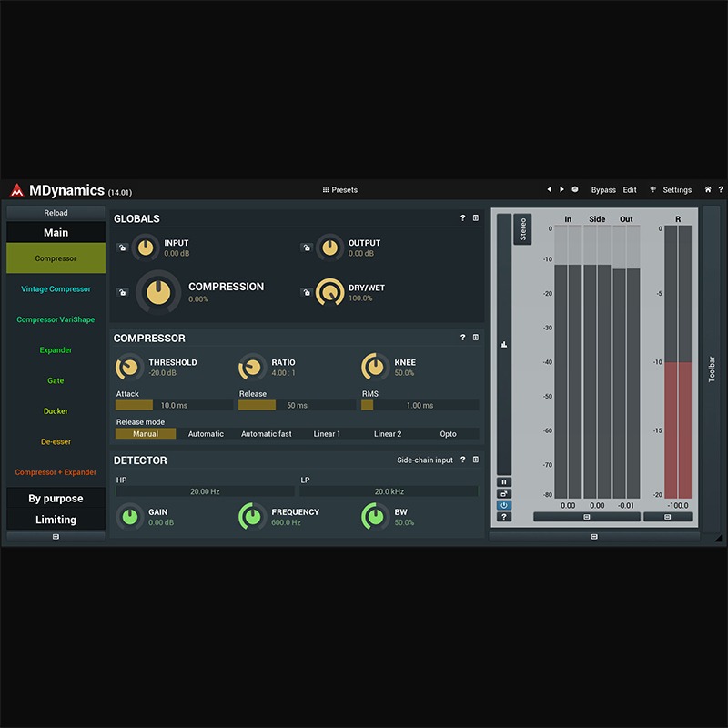Click the home icon
This screenshot has width=728, height=728.
[708, 189]
